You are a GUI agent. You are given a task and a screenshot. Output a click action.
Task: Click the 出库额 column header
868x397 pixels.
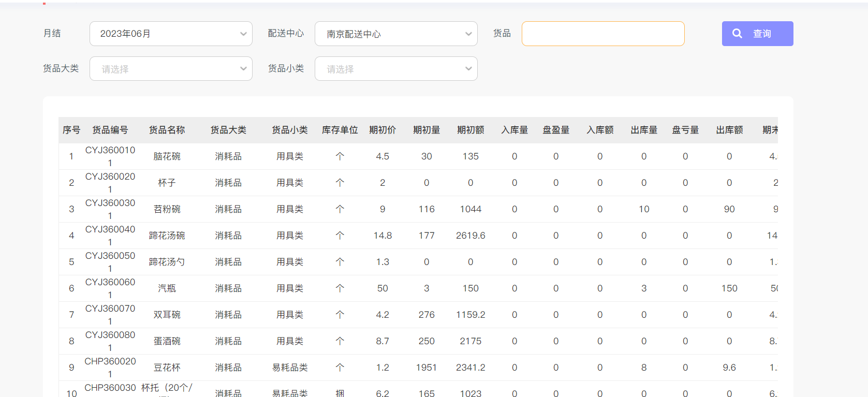point(729,130)
